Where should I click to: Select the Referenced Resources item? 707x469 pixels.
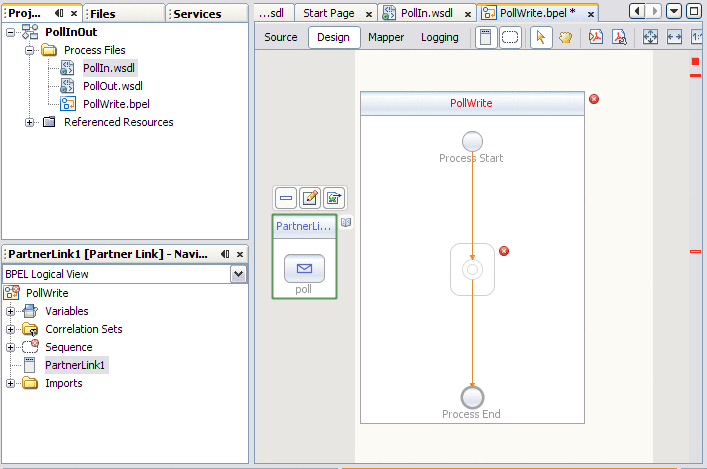point(119,122)
